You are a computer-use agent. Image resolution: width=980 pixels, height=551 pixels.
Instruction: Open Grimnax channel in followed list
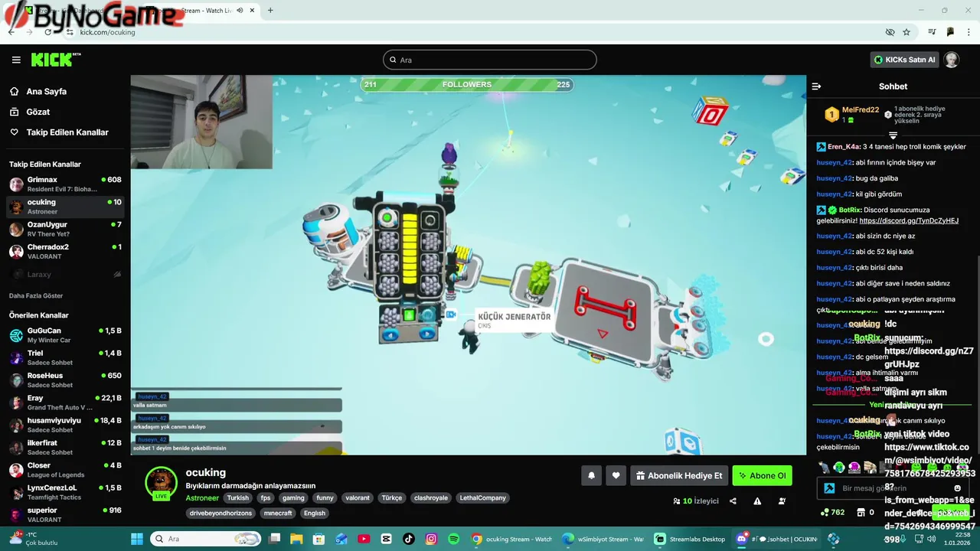pyautogui.click(x=65, y=184)
